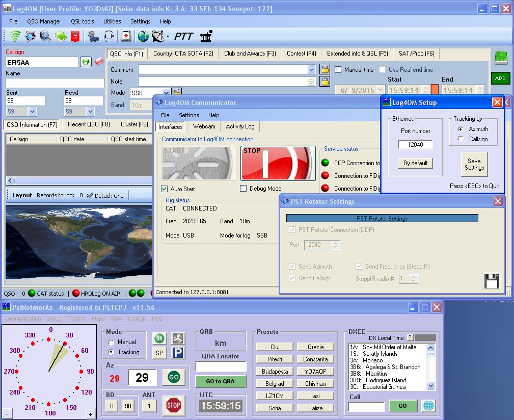Viewport: 514px width, 420px height.
Task: Expand the satellite dish dropdown arrow
Action: (168, 36)
